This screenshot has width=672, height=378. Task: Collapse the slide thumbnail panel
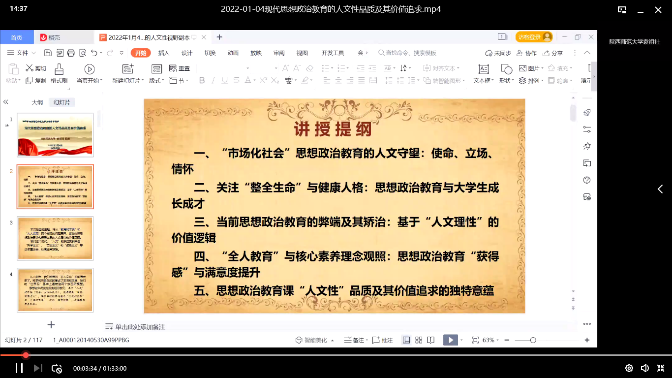pyautogui.click(x=6, y=102)
